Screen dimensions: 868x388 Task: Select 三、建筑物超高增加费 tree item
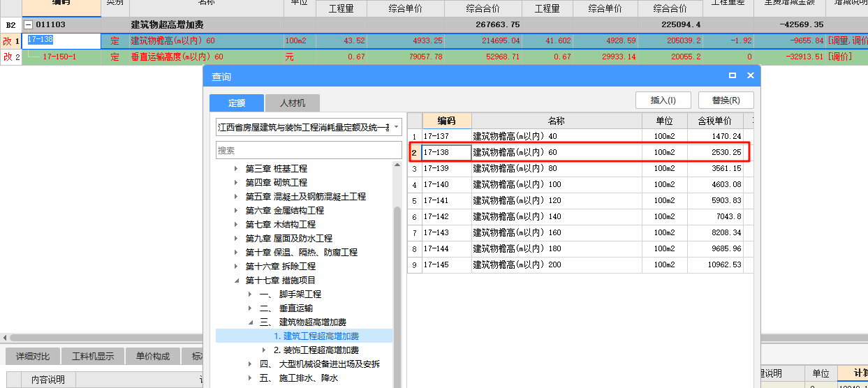303,322
